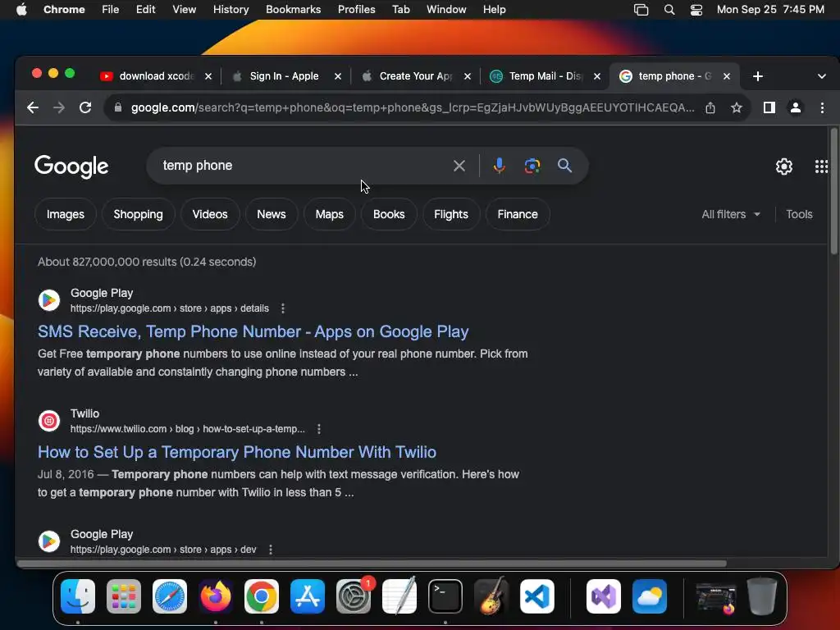Viewport: 840px width, 630px height.
Task: Submit search with magnifying glass icon
Action: pyautogui.click(x=564, y=166)
